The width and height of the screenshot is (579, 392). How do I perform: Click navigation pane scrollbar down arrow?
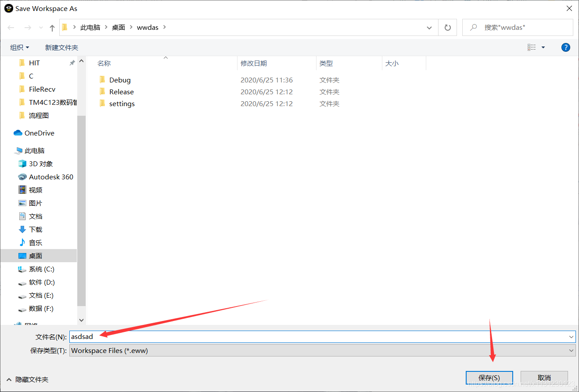tap(81, 321)
